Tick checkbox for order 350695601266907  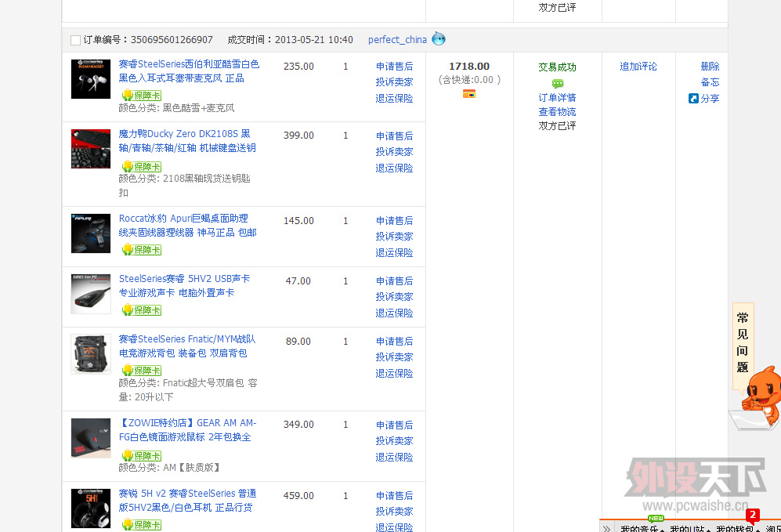[76, 40]
